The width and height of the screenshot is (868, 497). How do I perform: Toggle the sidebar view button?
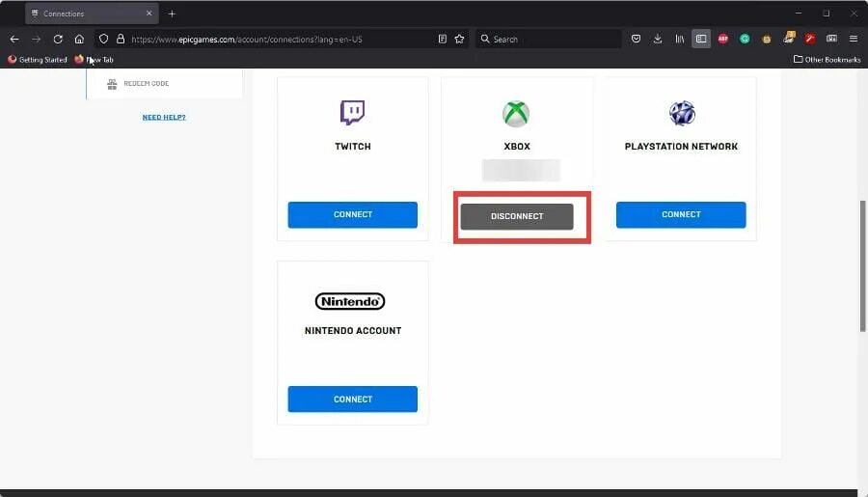point(701,39)
